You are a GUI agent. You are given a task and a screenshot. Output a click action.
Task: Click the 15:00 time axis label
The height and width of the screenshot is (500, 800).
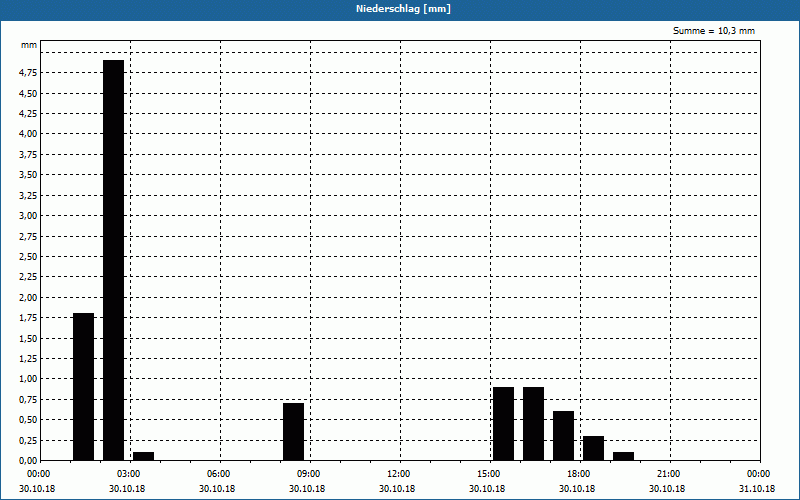[x=488, y=474]
